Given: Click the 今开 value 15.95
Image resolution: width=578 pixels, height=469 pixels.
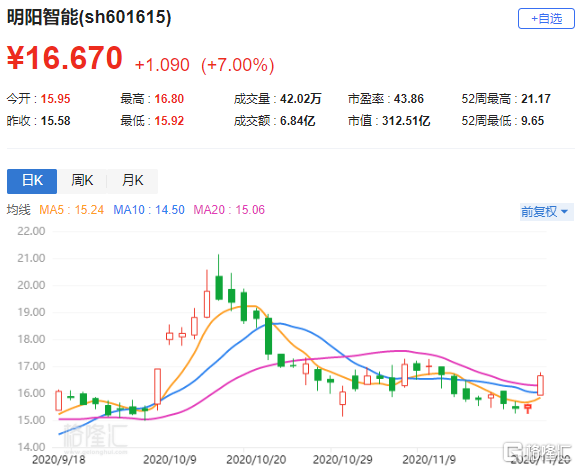Looking at the screenshot, I should click(x=55, y=99).
